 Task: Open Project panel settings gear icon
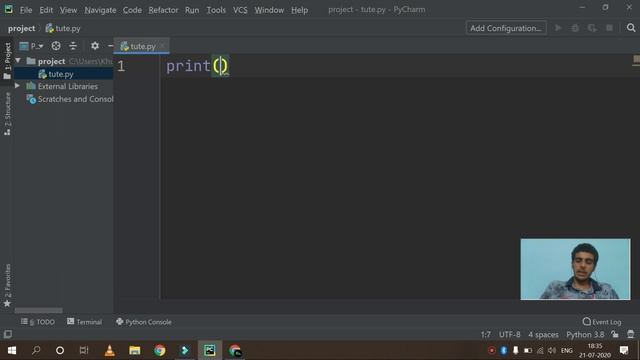95,46
